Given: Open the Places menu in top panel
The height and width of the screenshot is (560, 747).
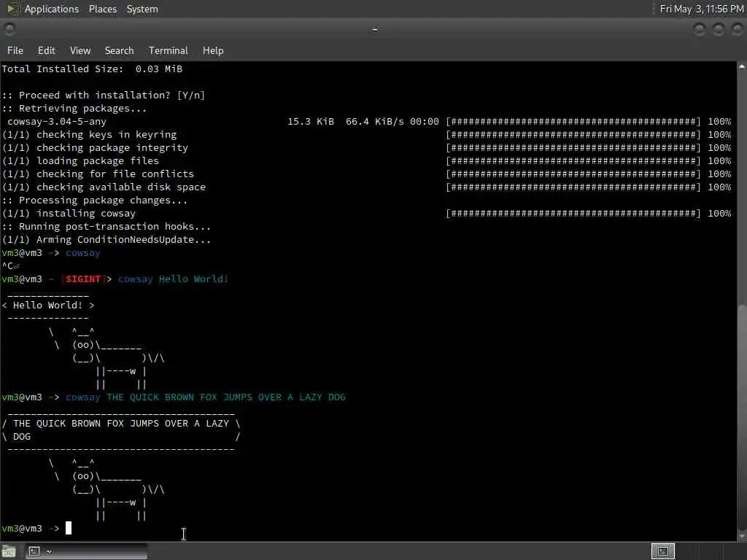Looking at the screenshot, I should click(102, 9).
